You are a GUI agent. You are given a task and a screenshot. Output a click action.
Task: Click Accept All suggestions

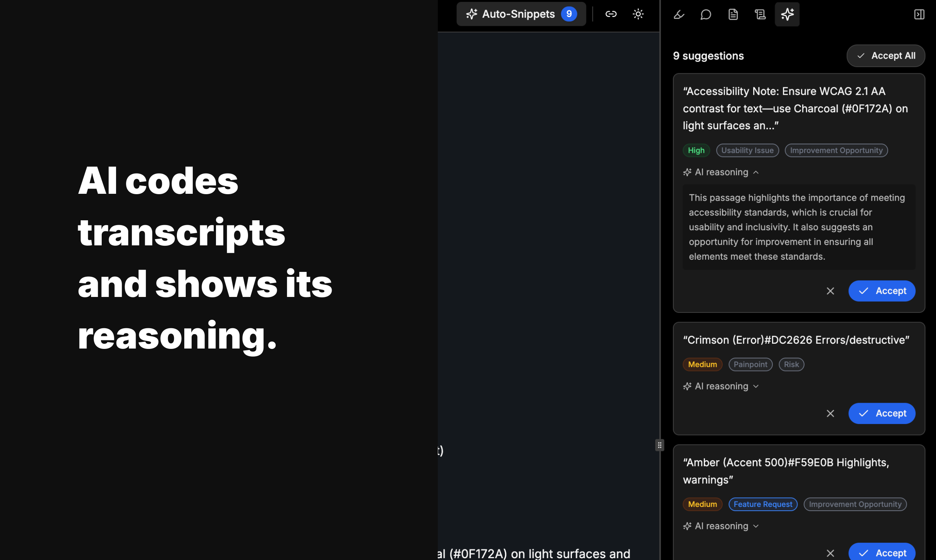coord(886,56)
